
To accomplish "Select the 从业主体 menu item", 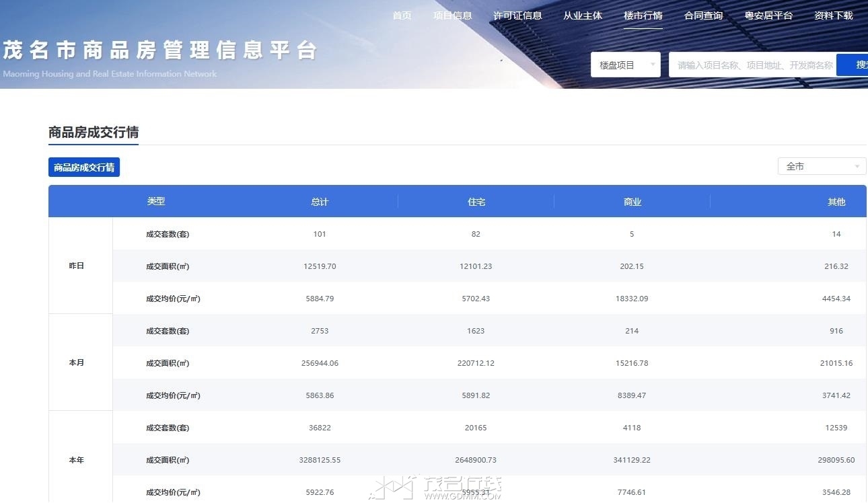I will 583,15.
